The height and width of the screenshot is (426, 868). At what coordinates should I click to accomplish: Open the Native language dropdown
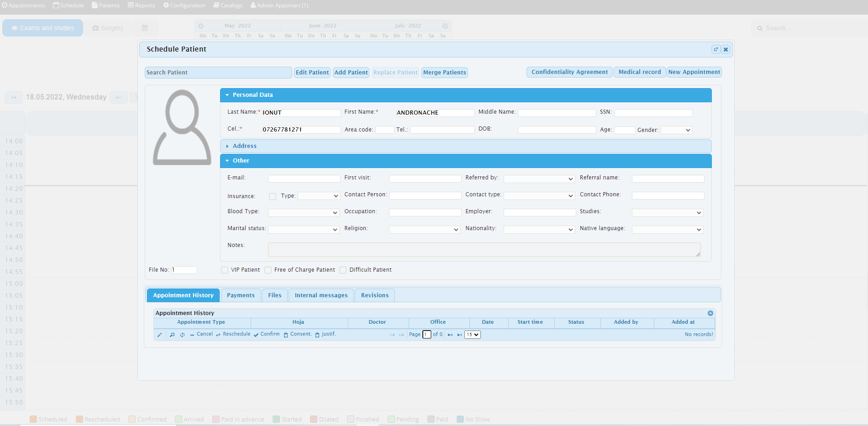coord(668,230)
